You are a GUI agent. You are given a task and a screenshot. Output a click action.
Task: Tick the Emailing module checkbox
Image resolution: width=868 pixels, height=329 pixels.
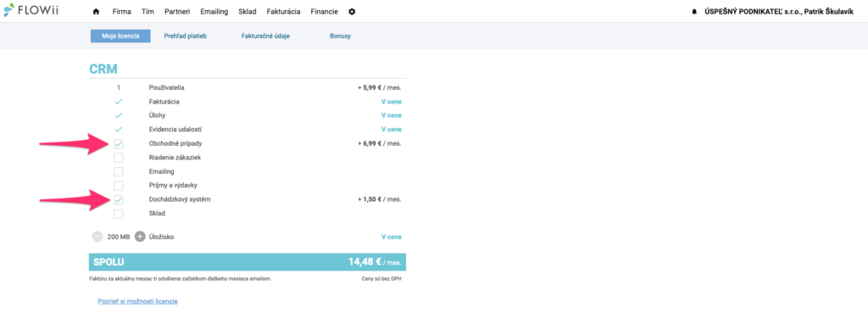(119, 171)
